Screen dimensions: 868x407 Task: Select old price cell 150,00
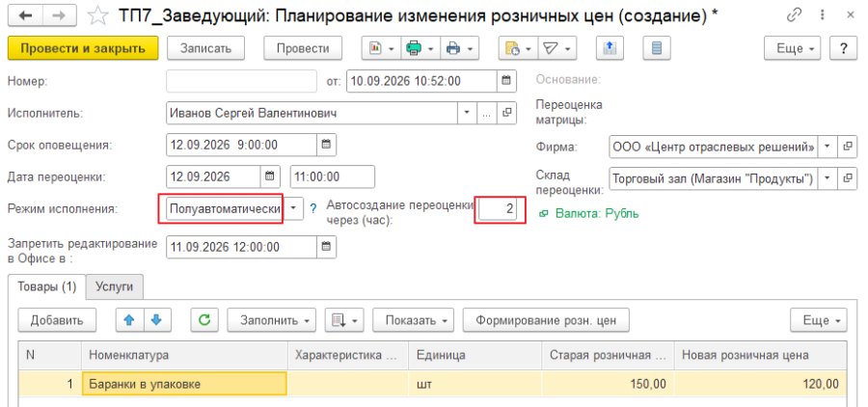click(x=608, y=384)
